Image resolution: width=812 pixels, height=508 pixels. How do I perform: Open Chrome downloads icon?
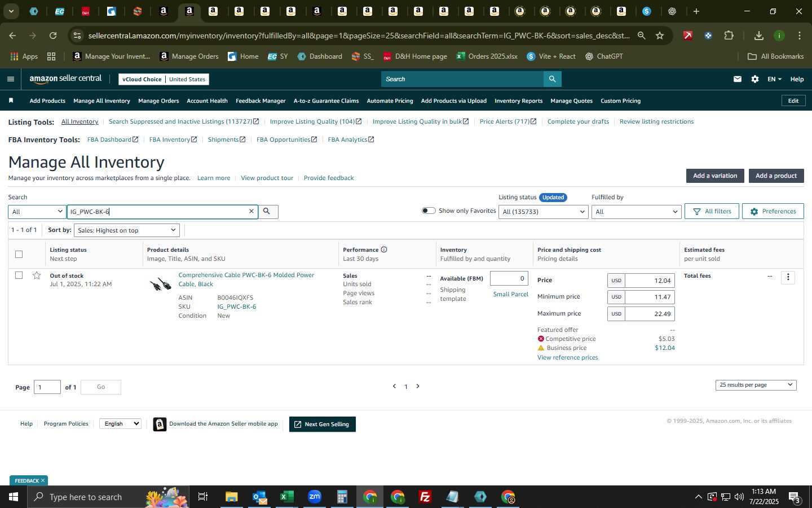(x=758, y=36)
